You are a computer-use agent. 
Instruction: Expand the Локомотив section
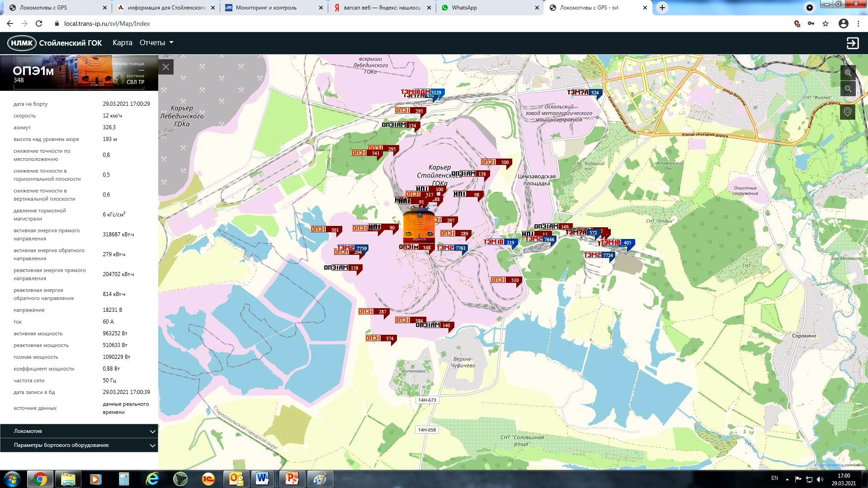pos(79,431)
